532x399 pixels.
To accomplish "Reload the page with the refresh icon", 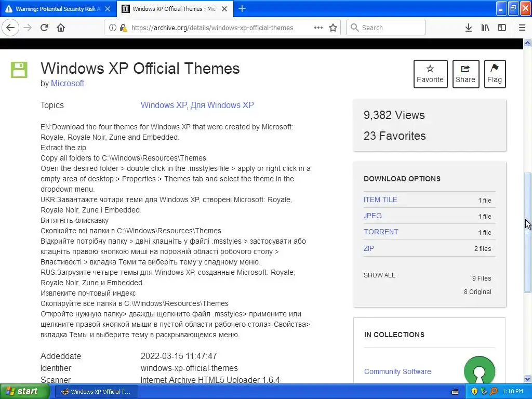I will pos(45,28).
